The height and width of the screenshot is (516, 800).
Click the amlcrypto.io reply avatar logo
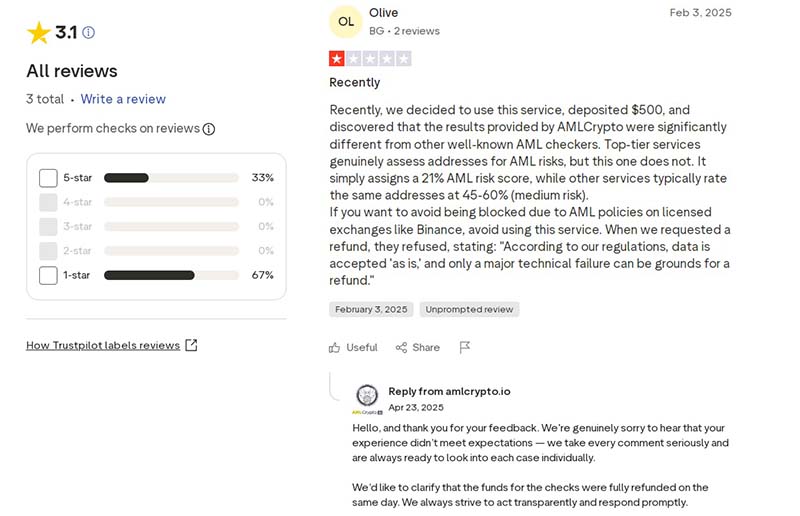367,394
